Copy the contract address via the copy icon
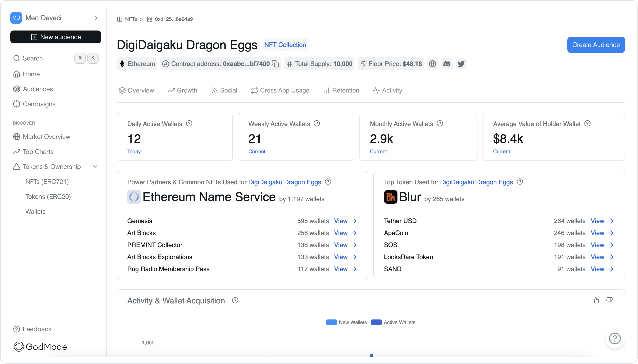Image resolution: width=638 pixels, height=364 pixels. click(x=275, y=64)
